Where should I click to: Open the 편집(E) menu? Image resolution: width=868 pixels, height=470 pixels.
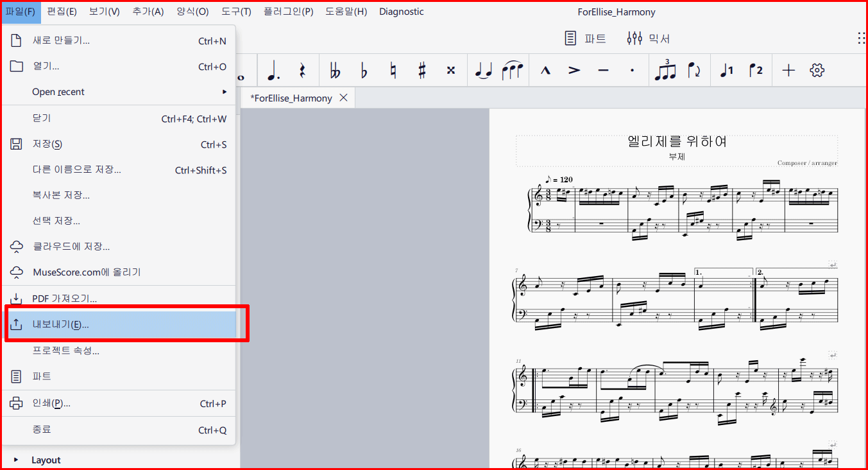[x=62, y=12]
